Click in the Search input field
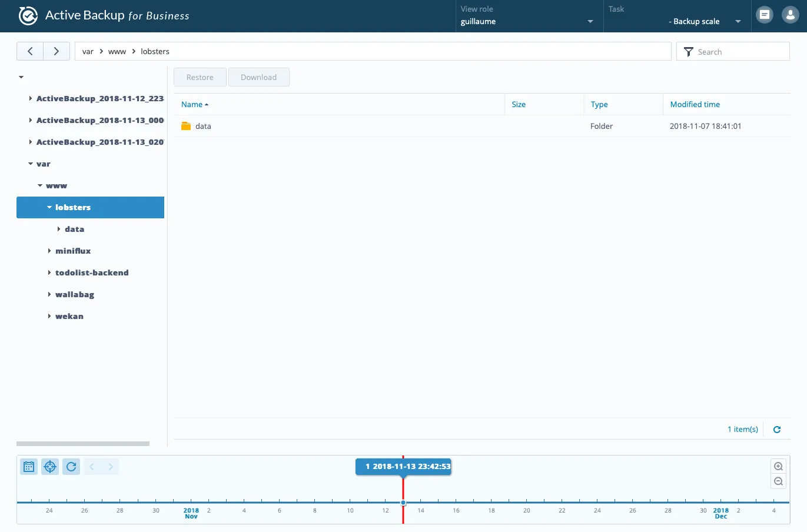The width and height of the screenshot is (807, 532). [741, 52]
